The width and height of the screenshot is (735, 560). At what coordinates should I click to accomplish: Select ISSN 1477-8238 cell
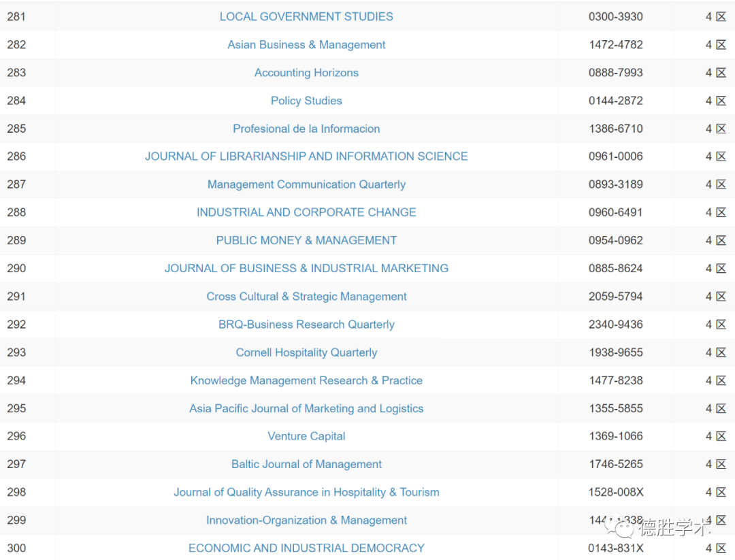[615, 380]
